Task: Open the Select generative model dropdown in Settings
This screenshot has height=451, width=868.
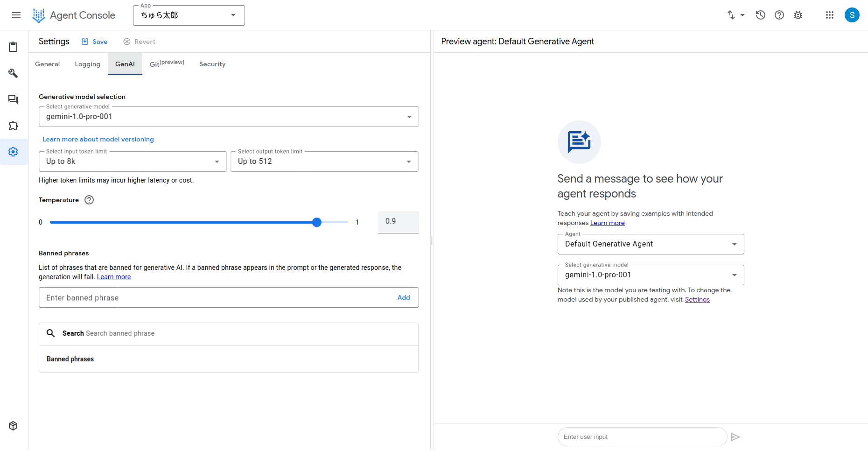Action: (x=229, y=117)
